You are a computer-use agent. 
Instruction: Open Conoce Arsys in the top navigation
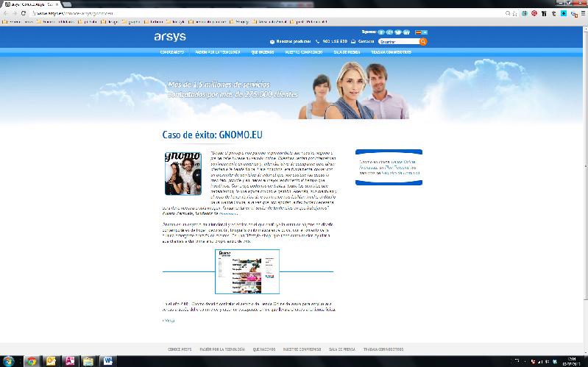(171, 52)
